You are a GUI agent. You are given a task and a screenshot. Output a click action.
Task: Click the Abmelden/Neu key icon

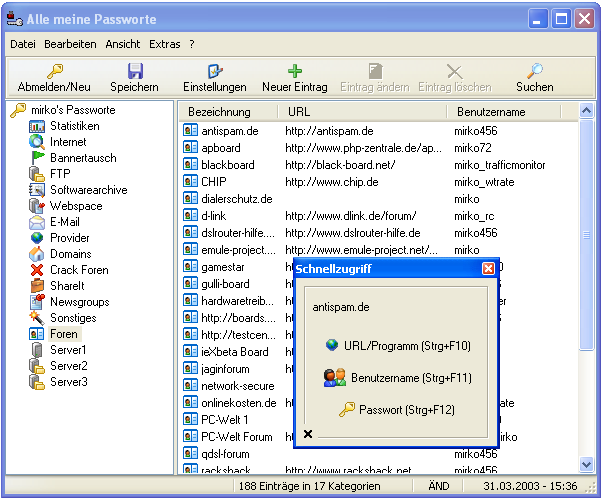55,71
